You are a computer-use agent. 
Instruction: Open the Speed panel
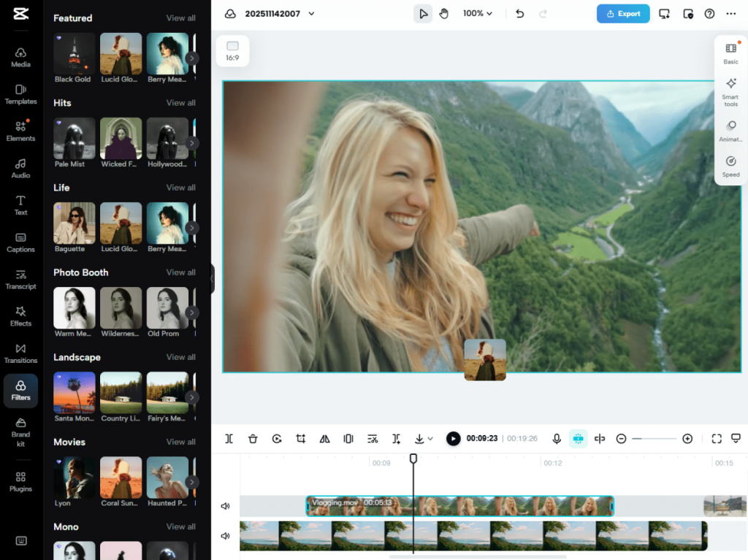click(730, 166)
